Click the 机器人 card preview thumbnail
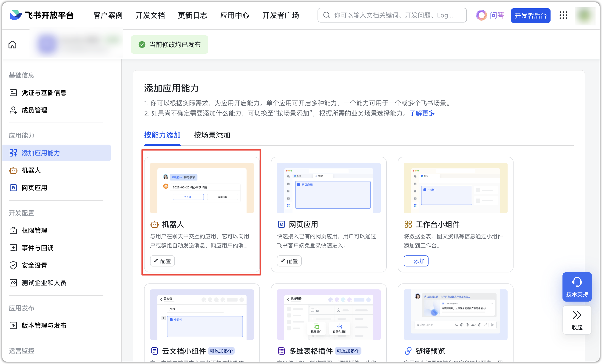 (x=202, y=188)
